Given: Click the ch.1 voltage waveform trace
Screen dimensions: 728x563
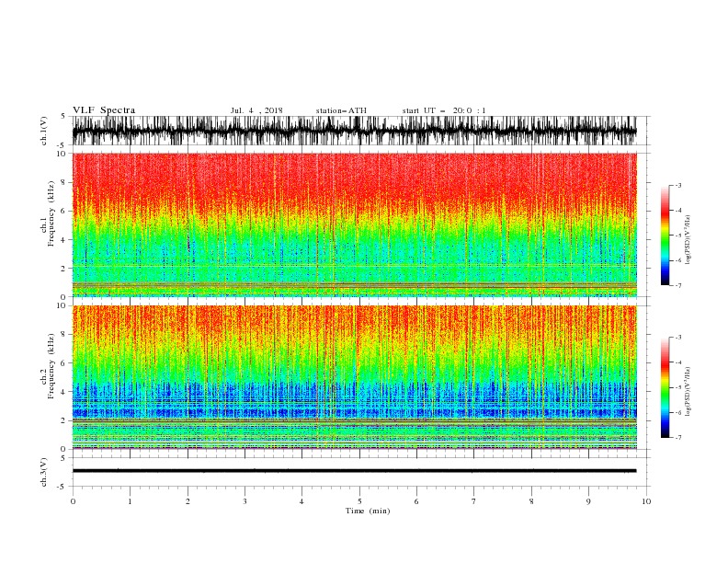Looking at the screenshot, I should [x=354, y=131].
